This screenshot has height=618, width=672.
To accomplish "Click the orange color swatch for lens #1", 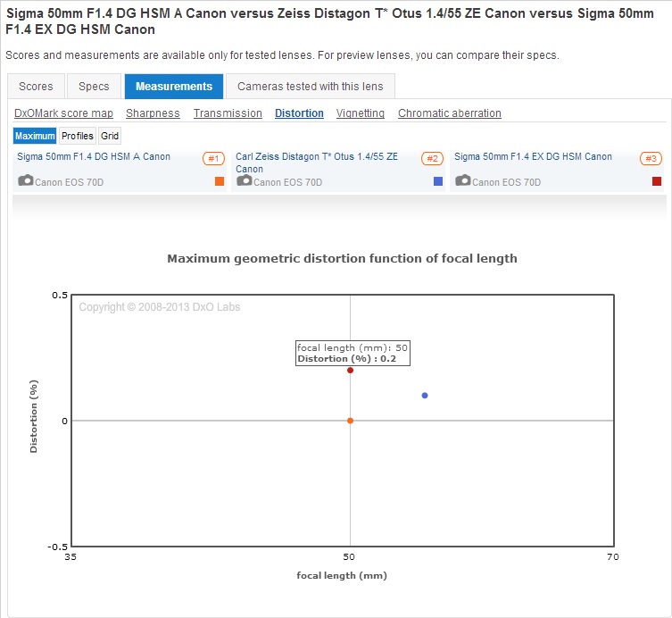I will (220, 181).
